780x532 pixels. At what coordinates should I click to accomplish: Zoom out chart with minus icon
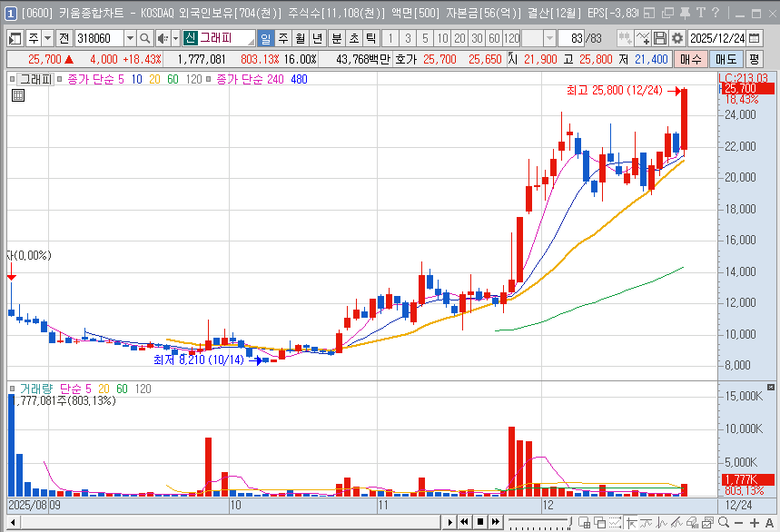(739, 523)
